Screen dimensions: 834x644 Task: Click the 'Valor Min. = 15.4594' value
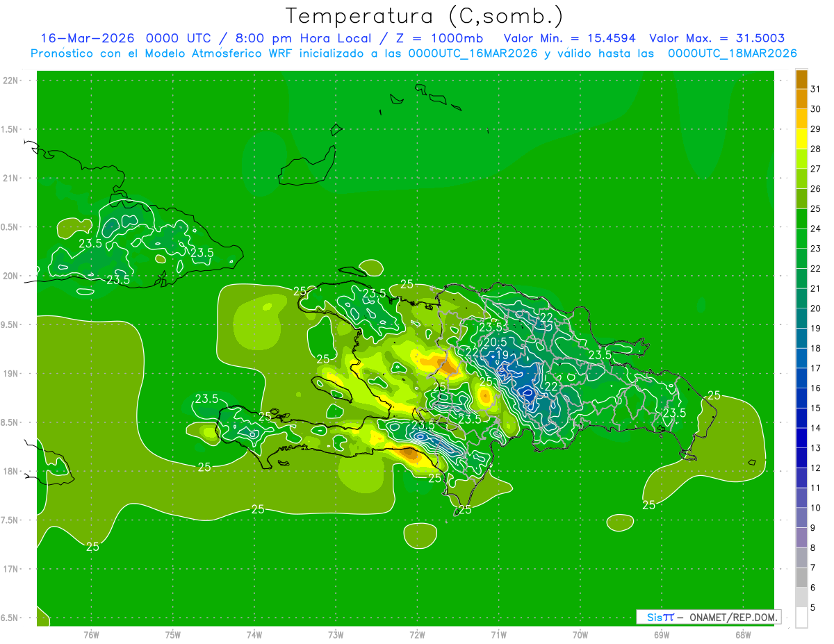[570, 38]
